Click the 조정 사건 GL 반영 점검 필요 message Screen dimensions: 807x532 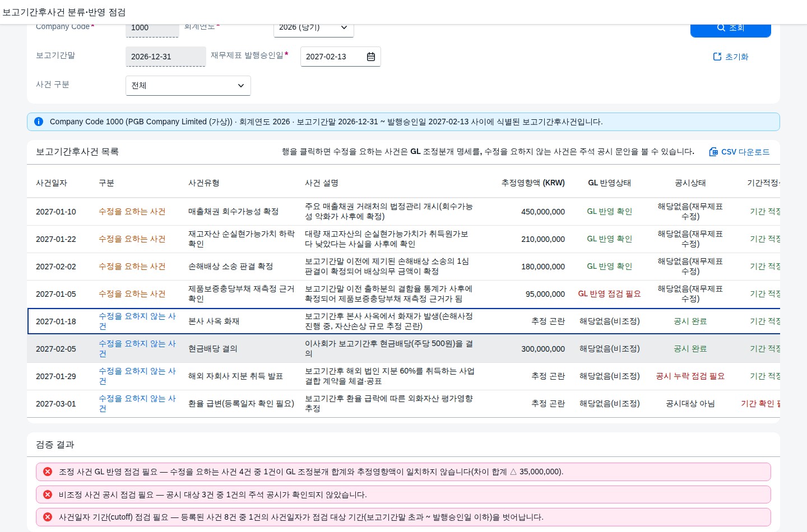[x=403, y=472]
